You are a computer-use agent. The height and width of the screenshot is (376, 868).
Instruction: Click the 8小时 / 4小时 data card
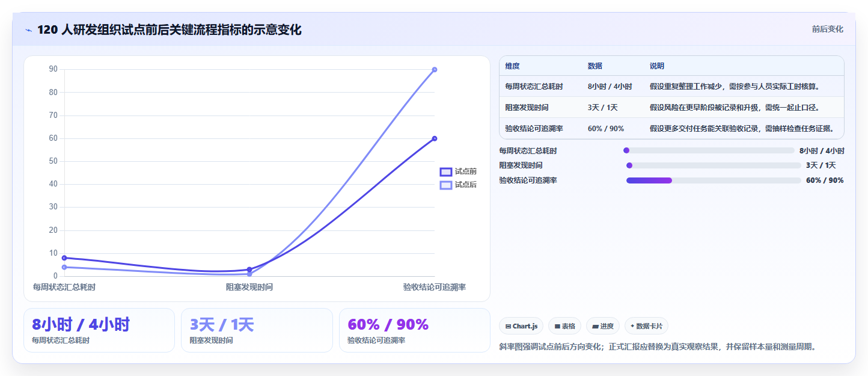[x=99, y=330]
